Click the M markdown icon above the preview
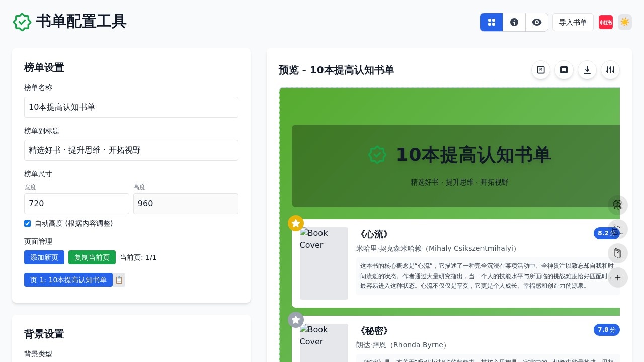The image size is (644, 362). [x=541, y=70]
